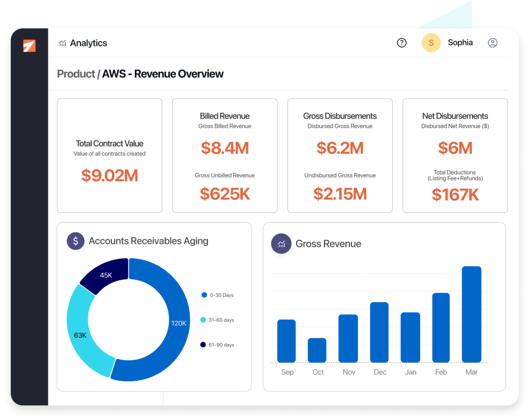Click the Gross Revenue chart title

(328, 244)
